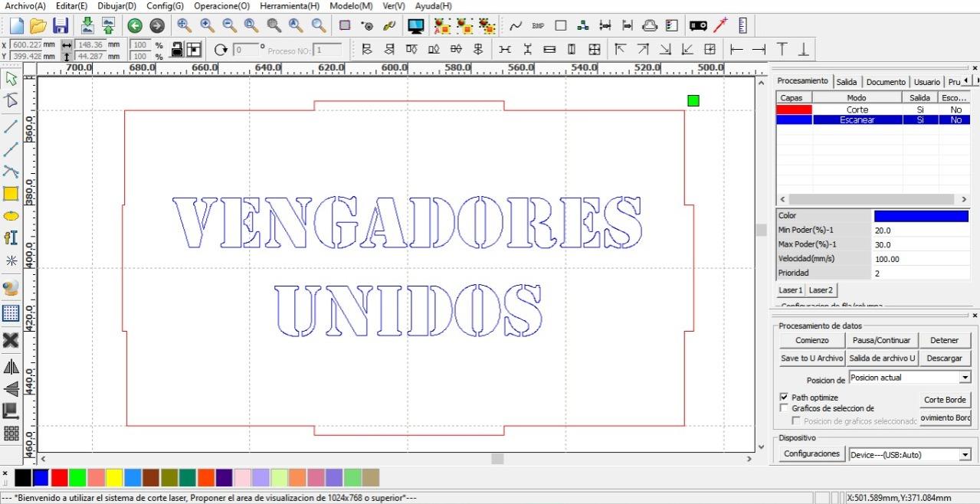Switch to the Usuario tab
The width and height of the screenshot is (980, 504).
926,81
